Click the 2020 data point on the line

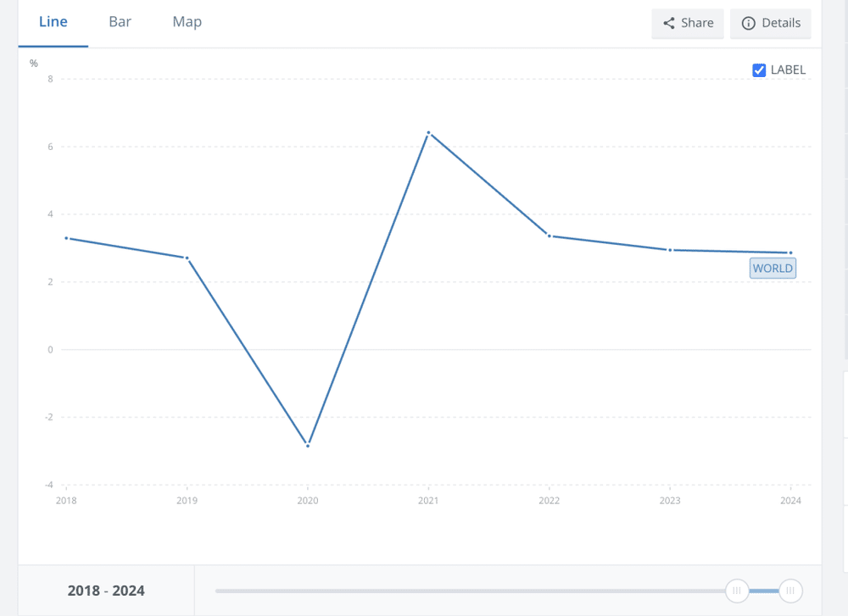pos(308,445)
